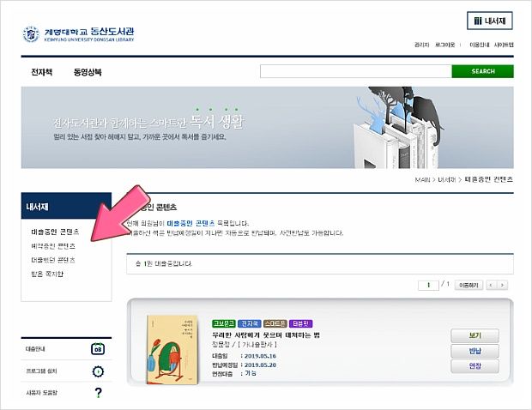
Task: Open the 동영상북 menu
Action: click(x=88, y=72)
